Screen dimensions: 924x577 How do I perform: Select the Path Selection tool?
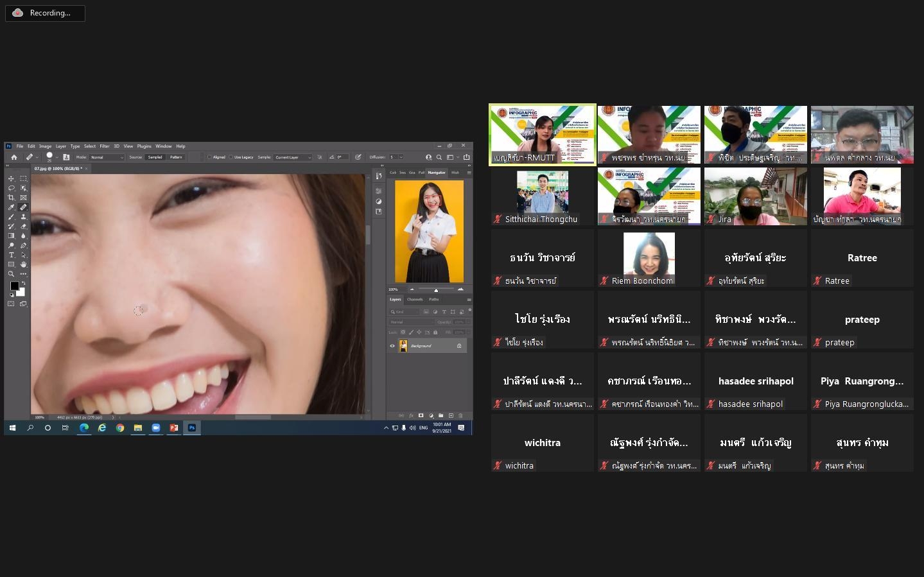click(23, 255)
